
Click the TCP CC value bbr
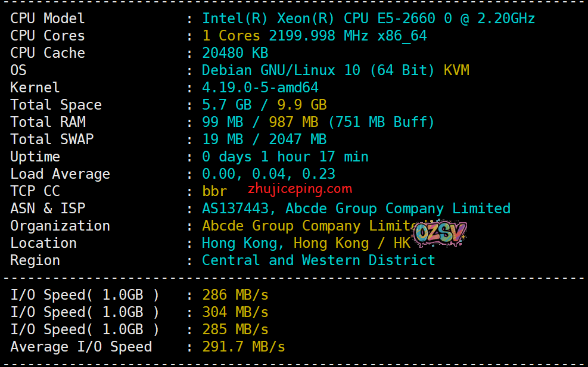(x=214, y=191)
